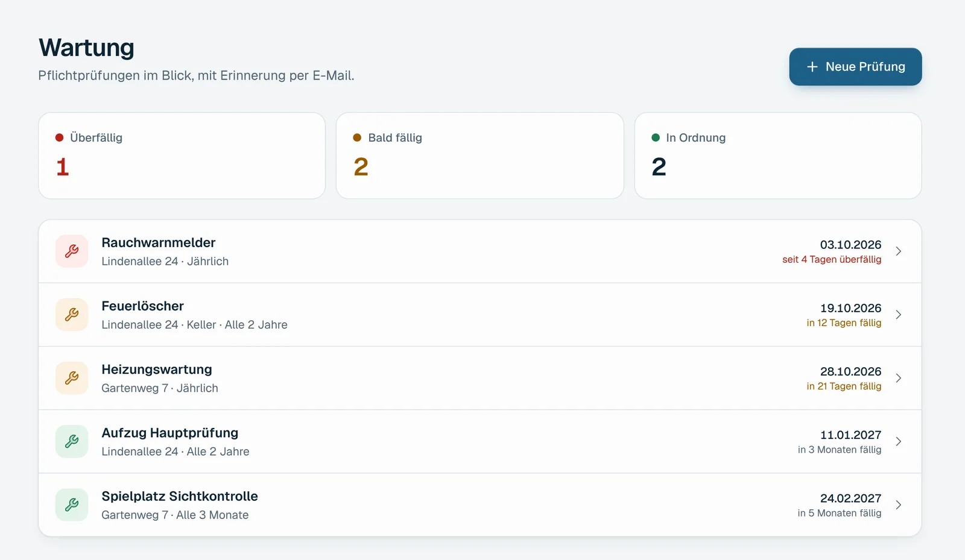Click the chevron on Spielplatz Sichtkontrolle row
Screen dimensions: 965x560
(899, 505)
